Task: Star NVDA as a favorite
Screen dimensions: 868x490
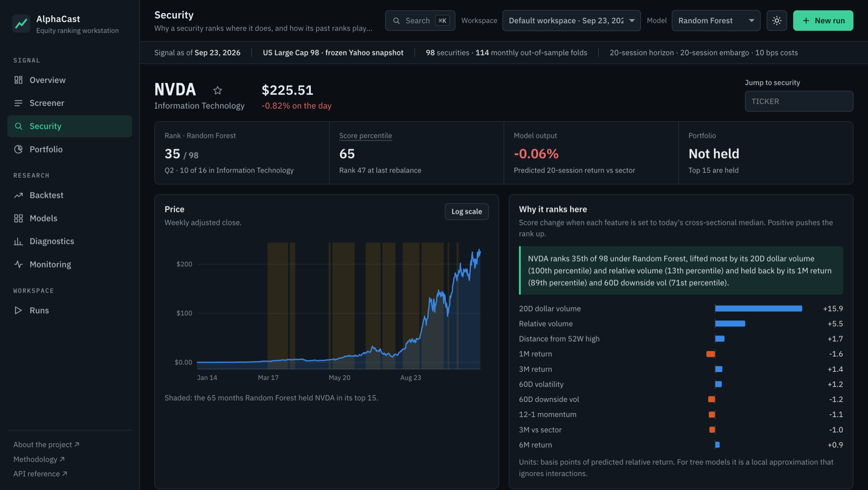Action: (x=217, y=90)
